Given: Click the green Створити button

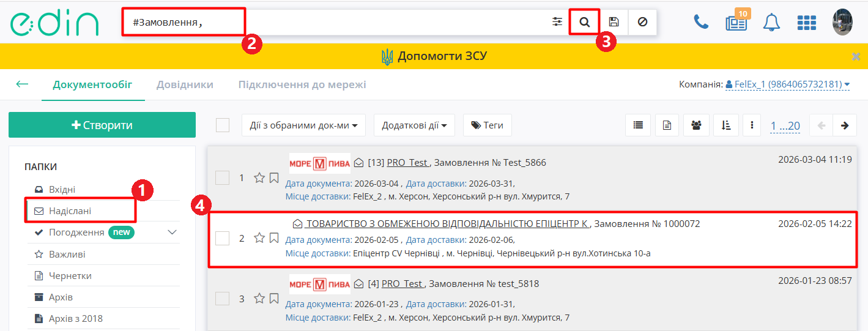Looking at the screenshot, I should (102, 125).
